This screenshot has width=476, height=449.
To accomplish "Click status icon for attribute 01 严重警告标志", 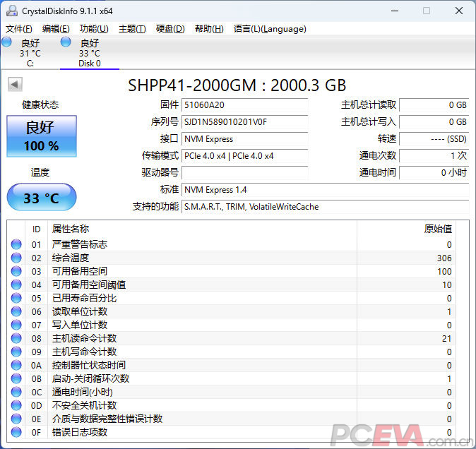I will [x=16, y=245].
